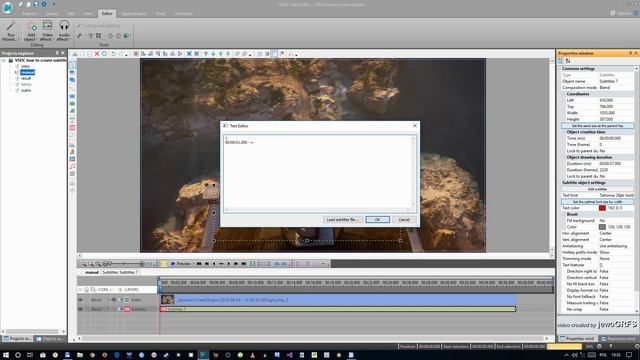
Task: Click the Text font Tahoma value
Action: point(616,195)
